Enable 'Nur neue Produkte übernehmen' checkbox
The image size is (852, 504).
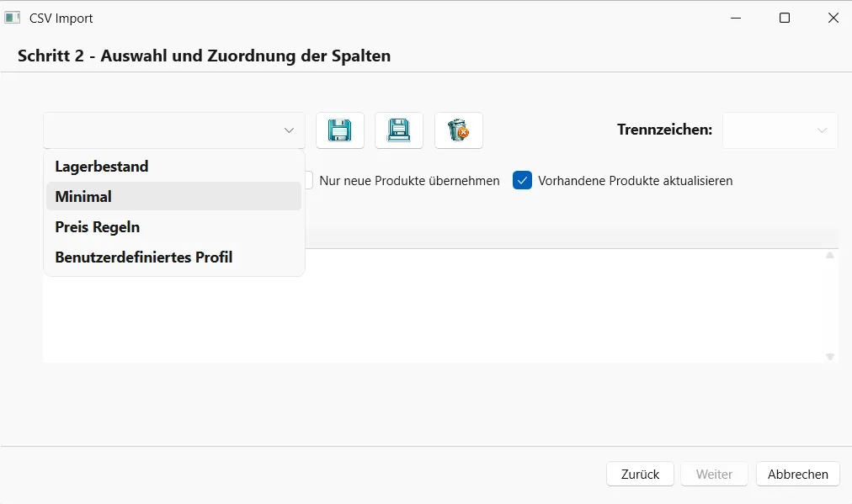click(x=308, y=180)
